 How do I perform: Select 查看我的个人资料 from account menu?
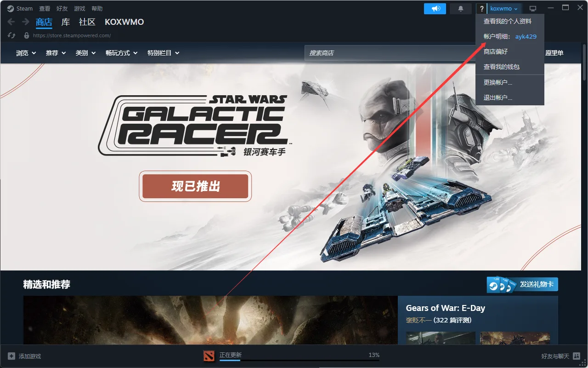[510, 21]
